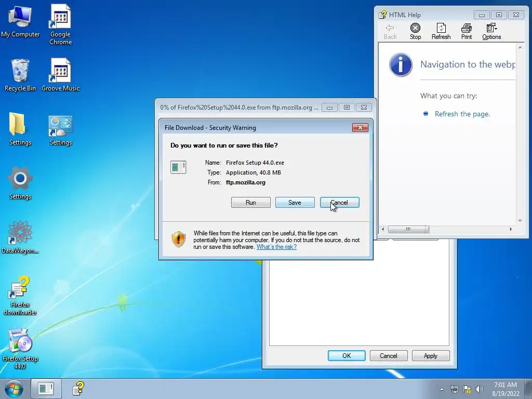Click the Run button in download dialog
The height and width of the screenshot is (399, 532).
pyautogui.click(x=251, y=203)
